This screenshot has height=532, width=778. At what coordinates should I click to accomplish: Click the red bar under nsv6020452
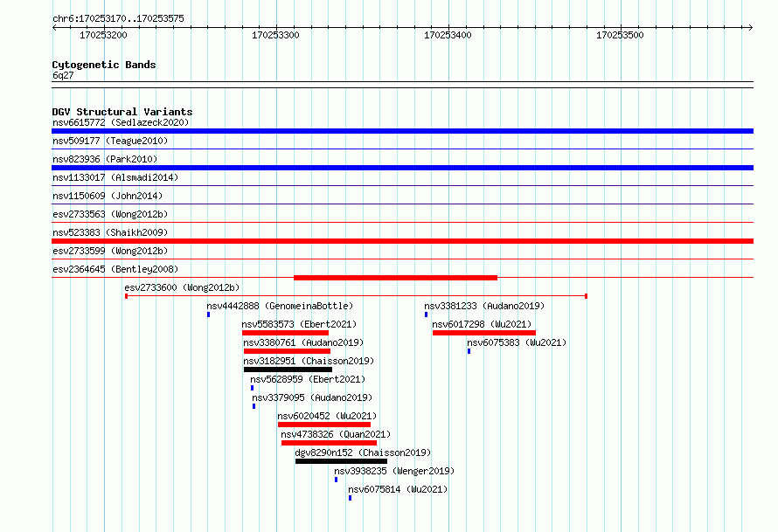tap(324, 425)
